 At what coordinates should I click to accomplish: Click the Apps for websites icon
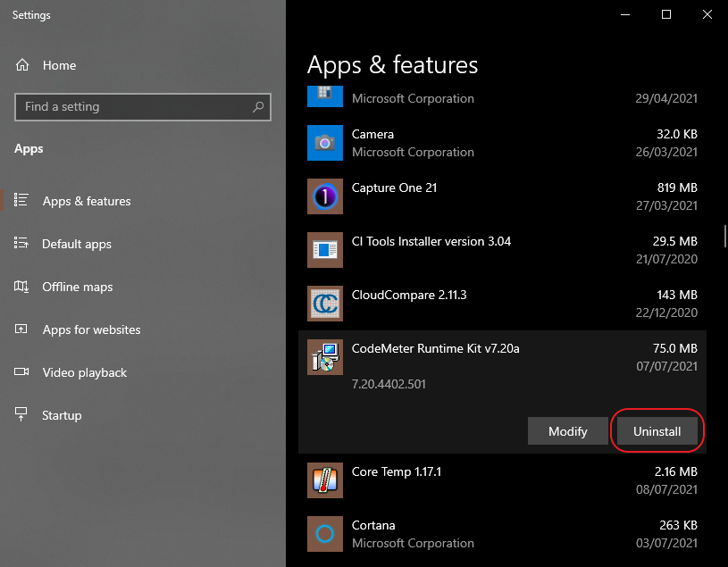[21, 329]
